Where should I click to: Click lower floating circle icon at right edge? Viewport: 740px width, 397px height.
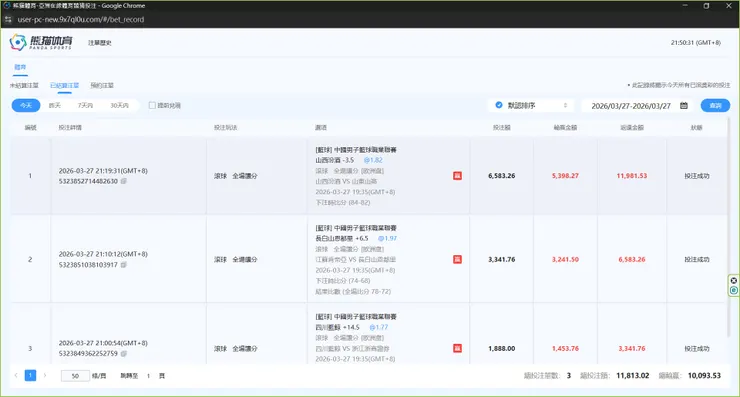[734, 290]
